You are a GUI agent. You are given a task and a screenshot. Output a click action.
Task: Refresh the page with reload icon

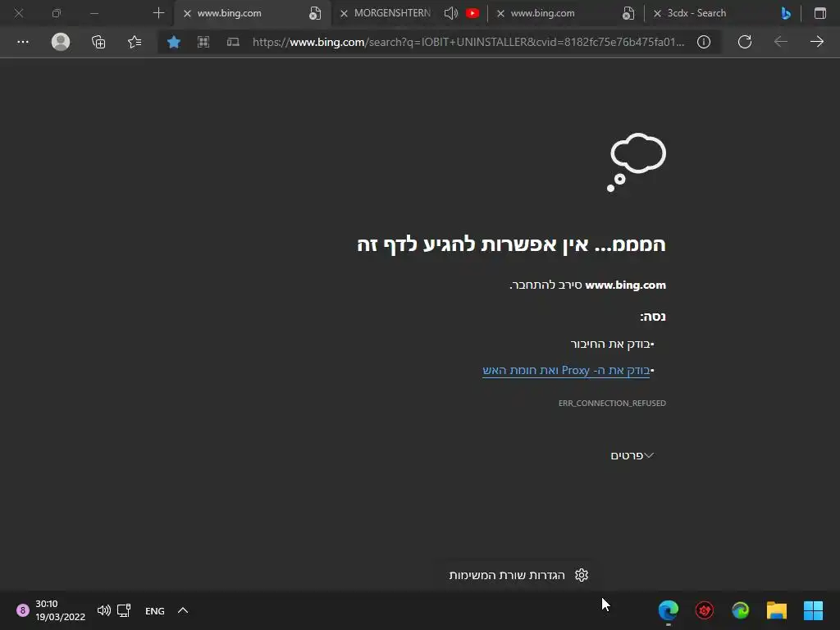(745, 42)
